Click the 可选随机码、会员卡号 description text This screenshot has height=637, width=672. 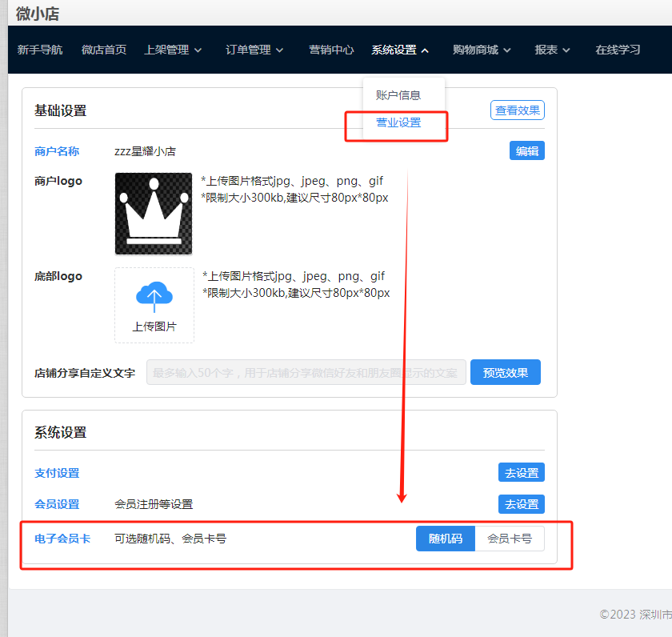click(x=170, y=539)
